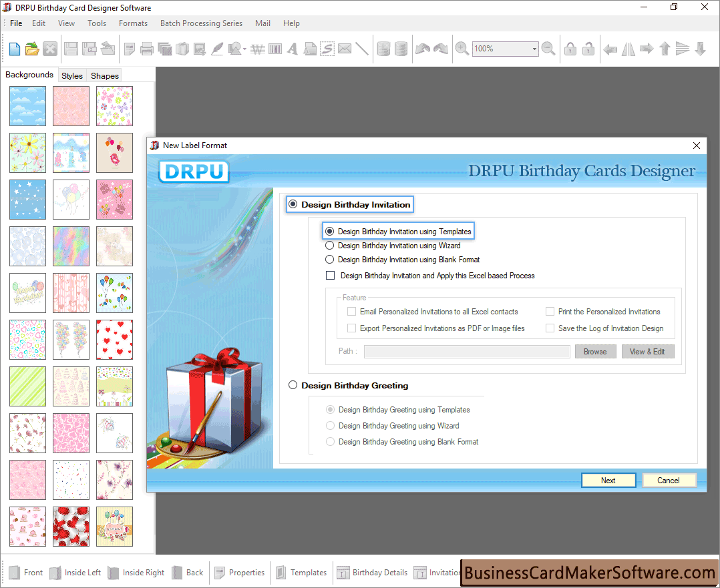Click the envelope mail toolbar icon

(x=345, y=49)
